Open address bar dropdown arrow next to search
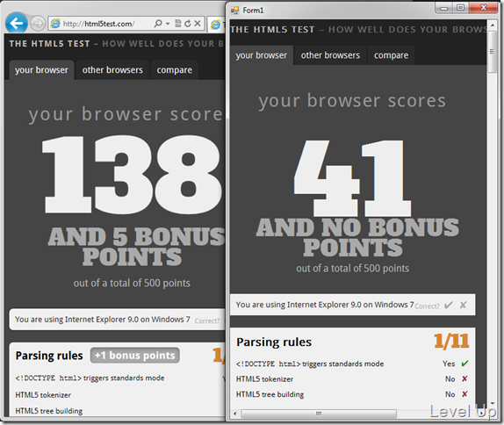 point(168,24)
